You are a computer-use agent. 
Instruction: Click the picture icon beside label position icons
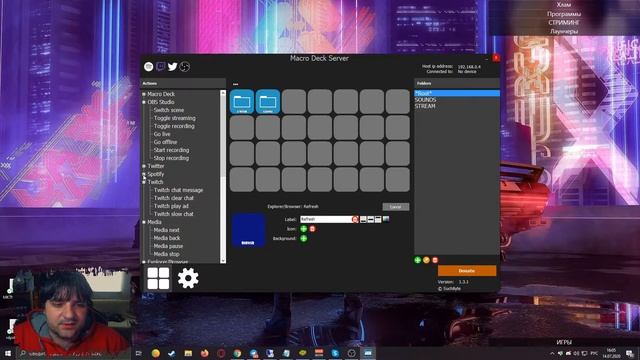click(x=386, y=220)
